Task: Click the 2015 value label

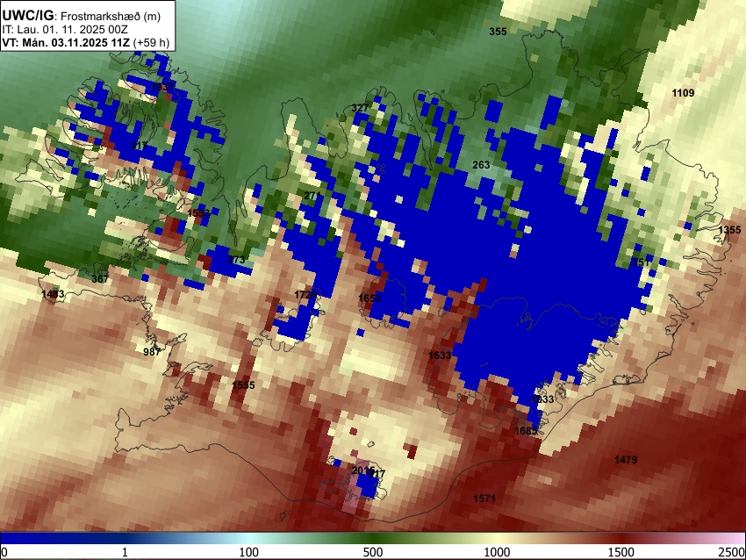Action: 363,470
